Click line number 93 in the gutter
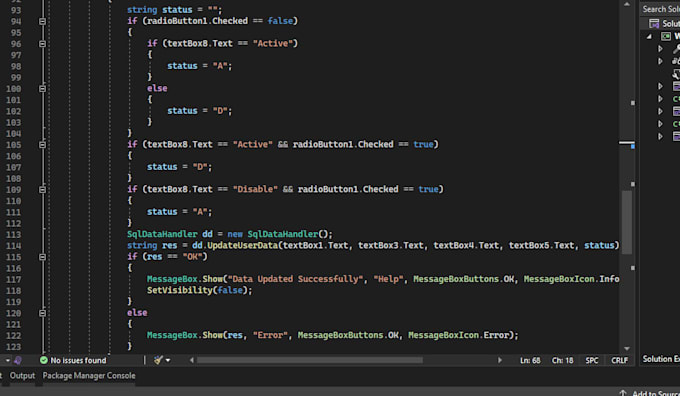Screen dimensions: 680x396 click(x=16, y=10)
